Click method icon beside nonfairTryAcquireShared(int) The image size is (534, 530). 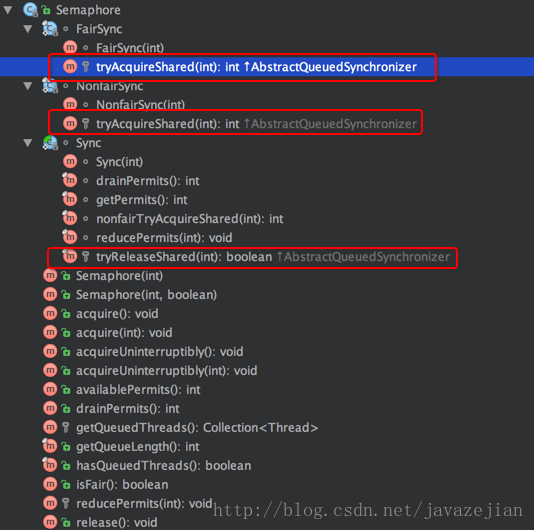(x=70, y=218)
